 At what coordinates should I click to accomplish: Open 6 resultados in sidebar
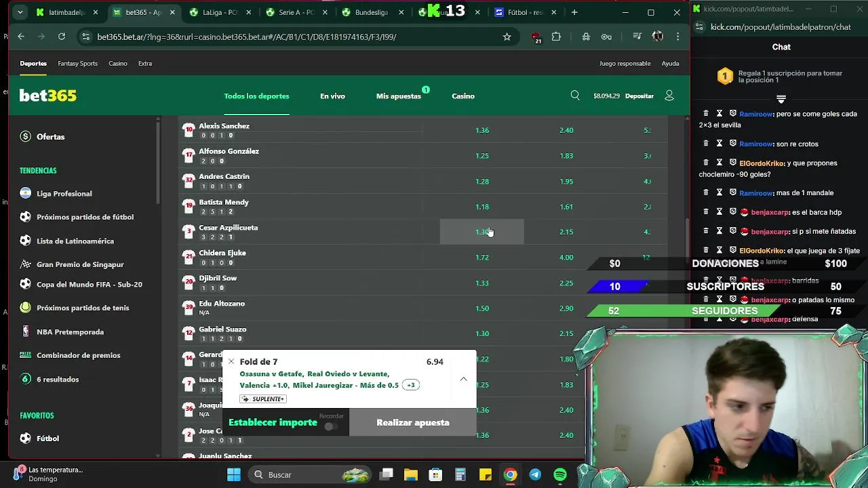point(58,380)
